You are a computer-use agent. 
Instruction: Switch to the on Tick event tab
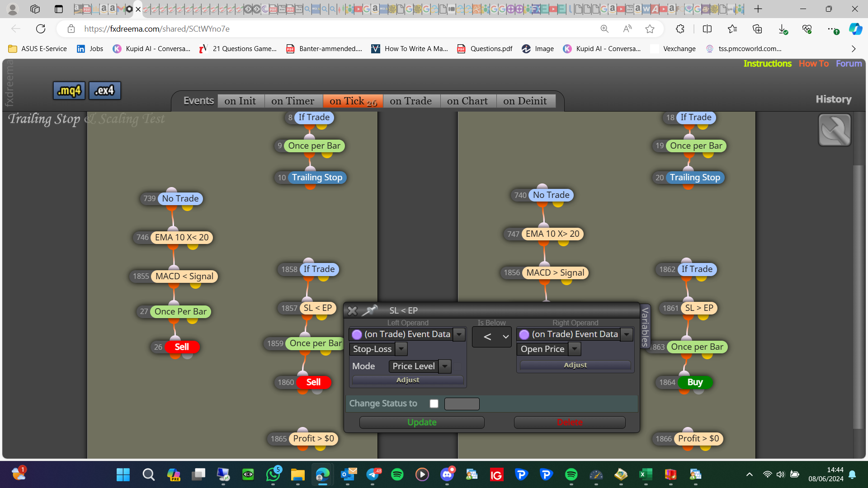(353, 101)
